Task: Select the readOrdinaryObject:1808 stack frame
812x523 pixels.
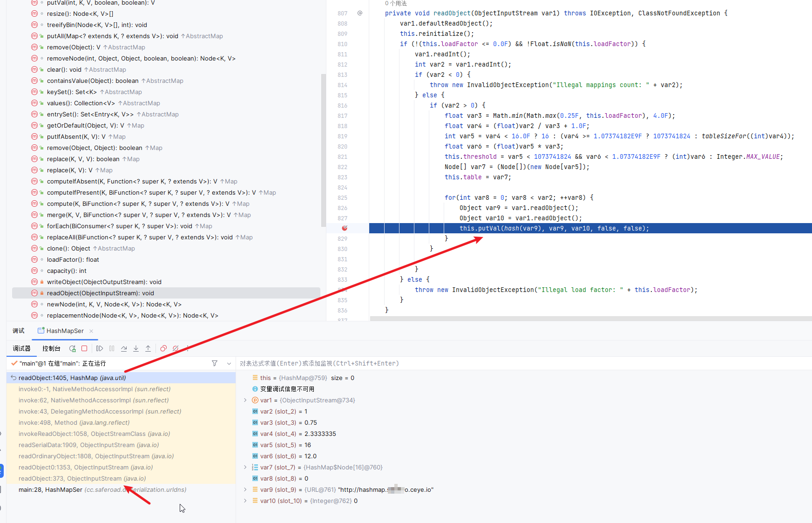Action: click(x=121, y=456)
